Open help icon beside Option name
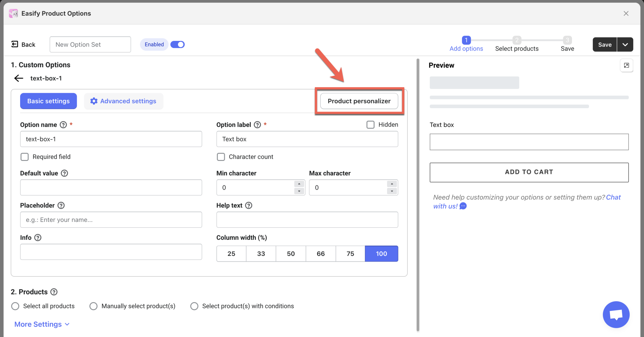Image resolution: width=644 pixels, height=337 pixels. pos(63,125)
